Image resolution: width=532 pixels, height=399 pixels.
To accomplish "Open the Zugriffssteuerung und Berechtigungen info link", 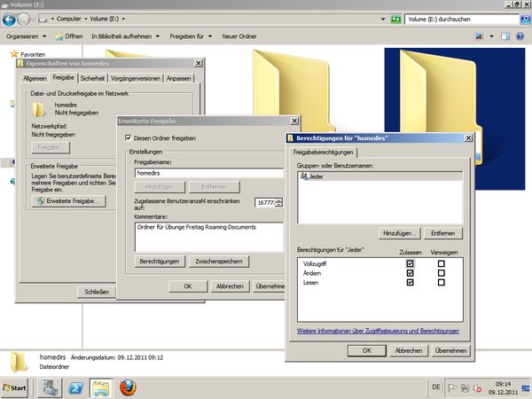I will click(x=378, y=331).
